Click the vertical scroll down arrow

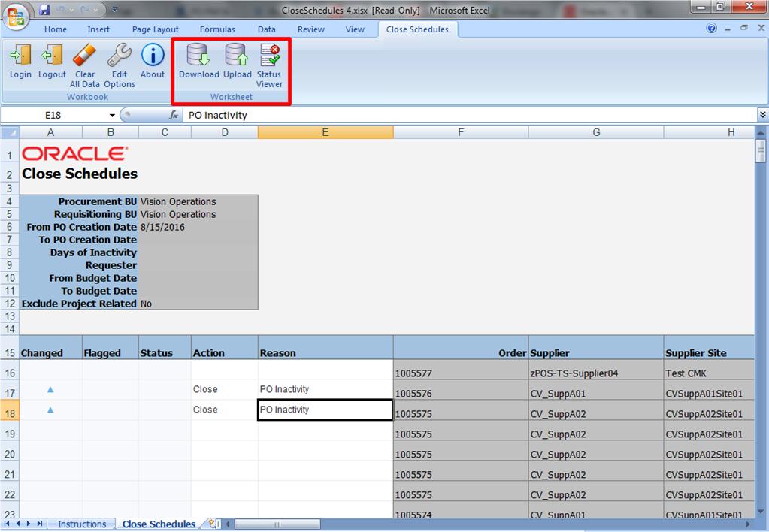761,512
